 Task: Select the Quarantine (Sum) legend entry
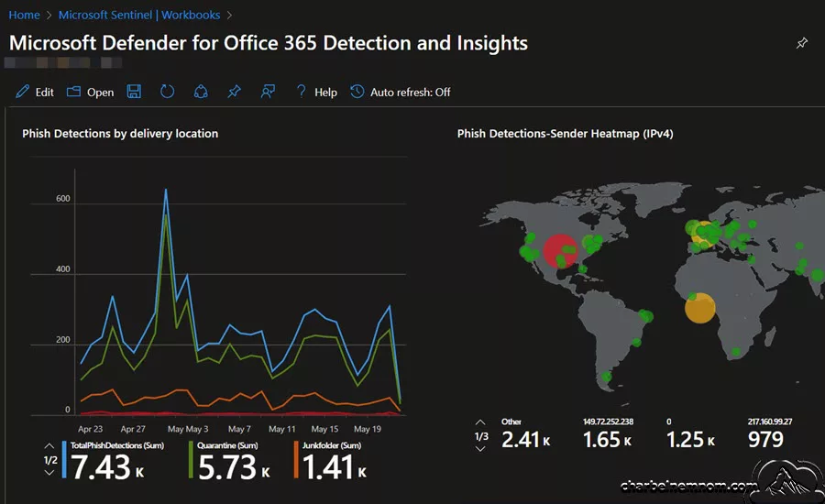[x=229, y=461]
